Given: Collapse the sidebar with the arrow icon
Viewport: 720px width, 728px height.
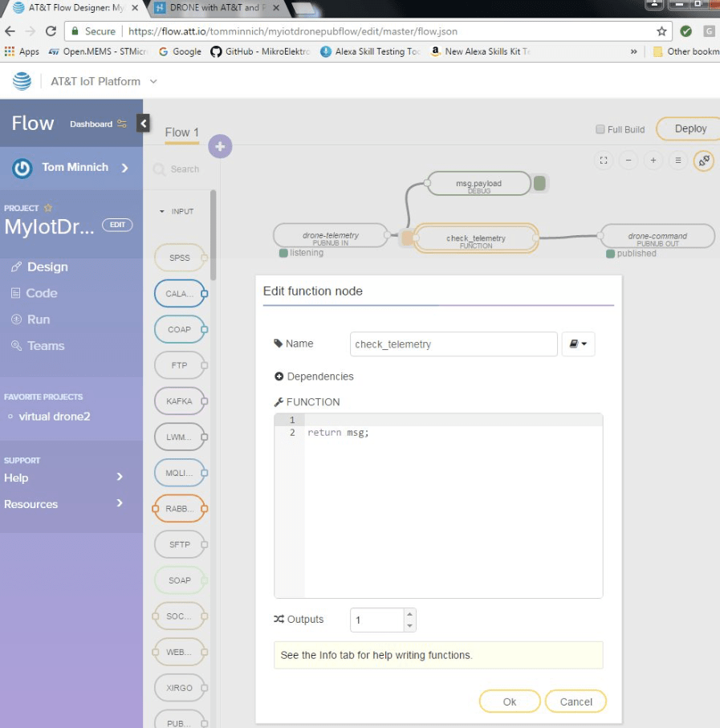Looking at the screenshot, I should [x=143, y=124].
